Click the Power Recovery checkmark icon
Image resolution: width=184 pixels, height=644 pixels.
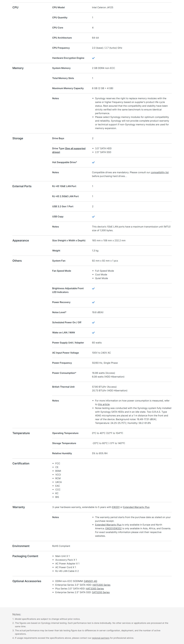coord(93,302)
